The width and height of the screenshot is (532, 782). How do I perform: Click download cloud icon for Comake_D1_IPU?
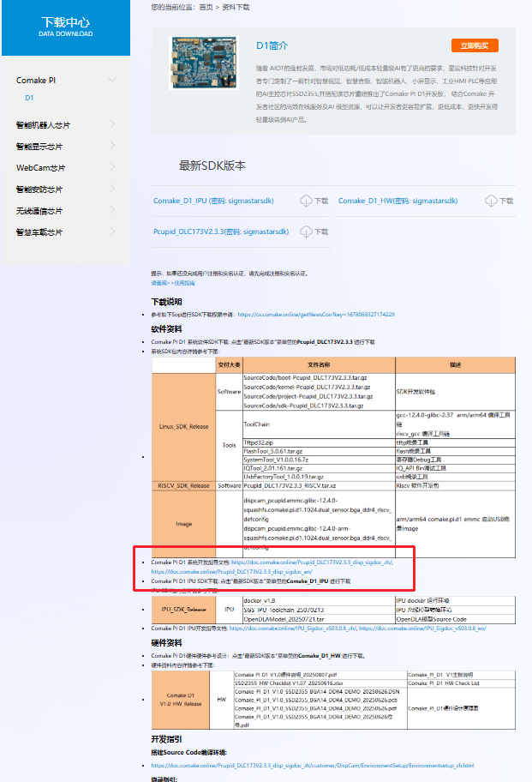(x=306, y=201)
